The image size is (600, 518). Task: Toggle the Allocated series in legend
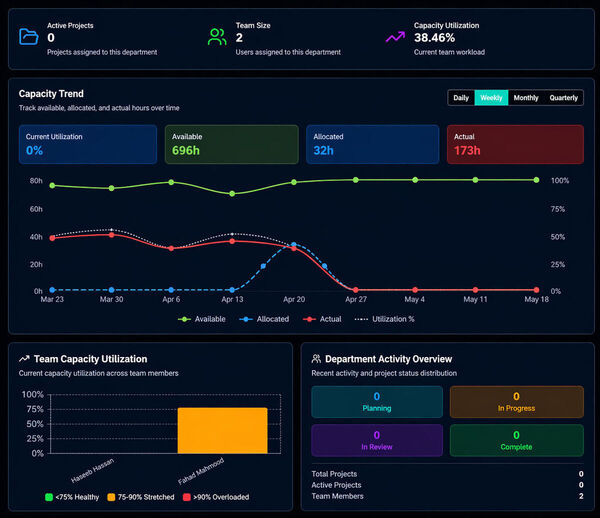[x=264, y=319]
